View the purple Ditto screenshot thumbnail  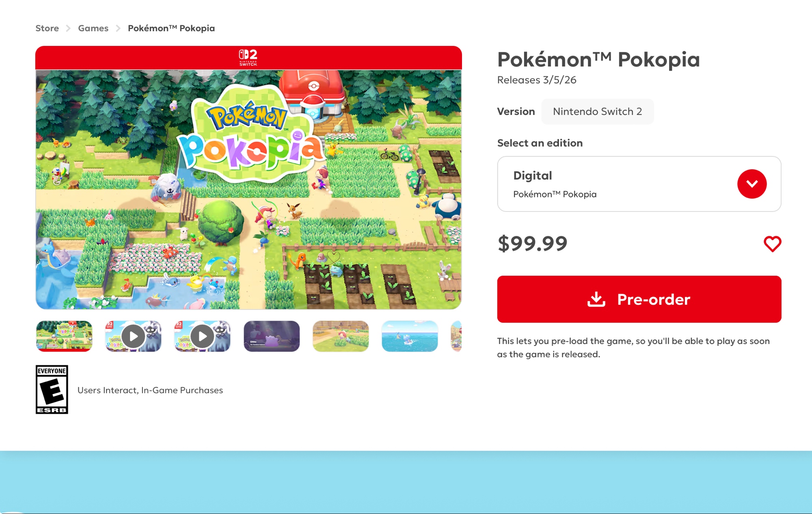[x=272, y=336]
